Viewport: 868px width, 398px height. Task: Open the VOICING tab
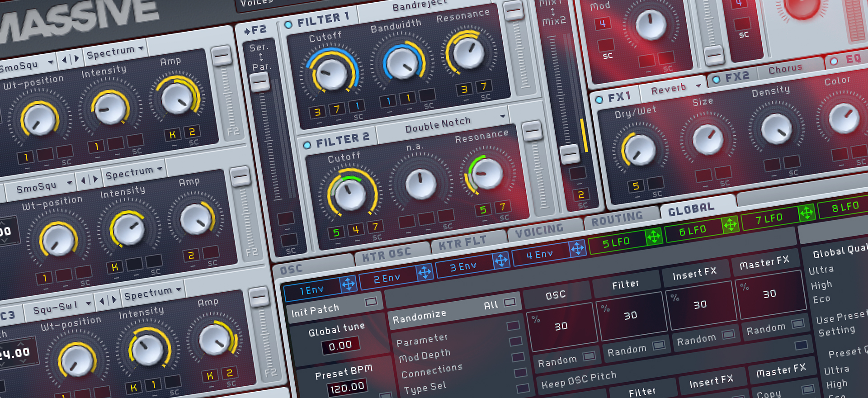coord(539,231)
